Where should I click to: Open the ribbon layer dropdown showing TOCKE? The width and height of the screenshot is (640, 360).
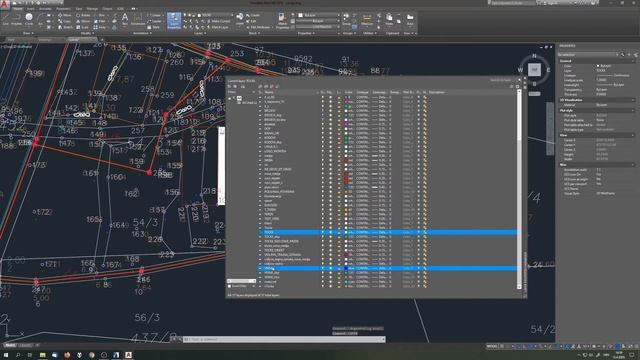click(216, 15)
